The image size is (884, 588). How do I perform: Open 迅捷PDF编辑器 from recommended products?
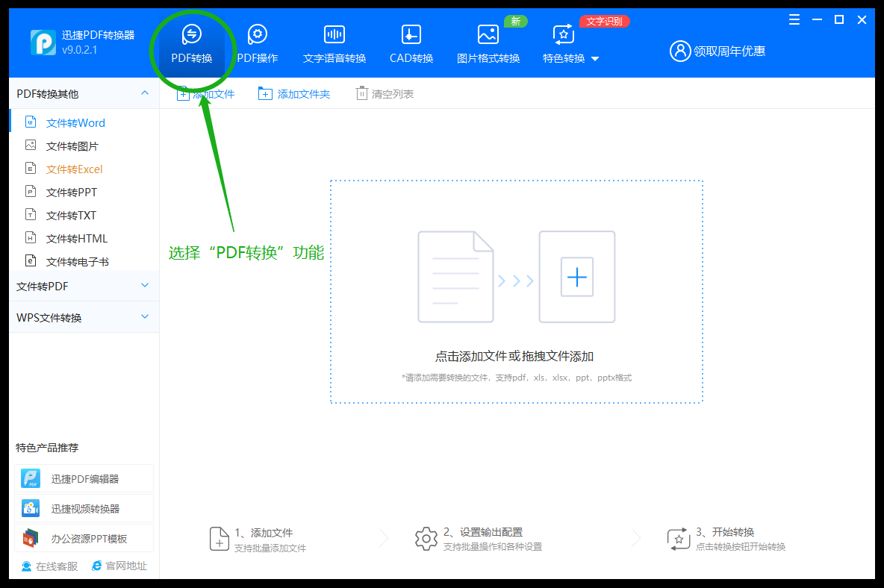84,478
